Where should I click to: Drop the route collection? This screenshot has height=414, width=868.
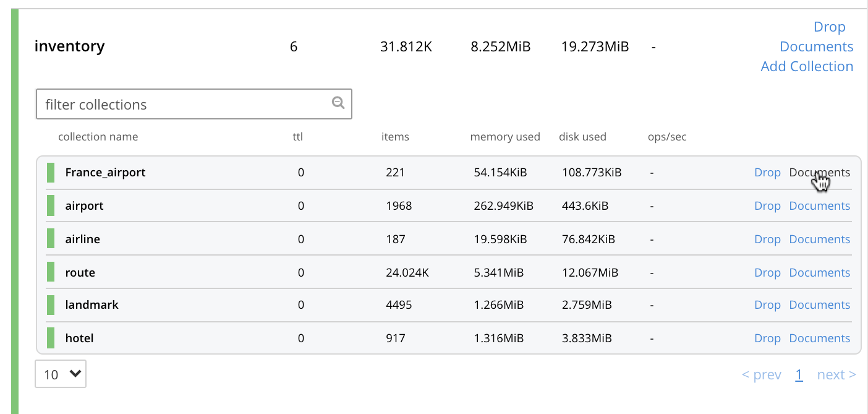pos(767,273)
